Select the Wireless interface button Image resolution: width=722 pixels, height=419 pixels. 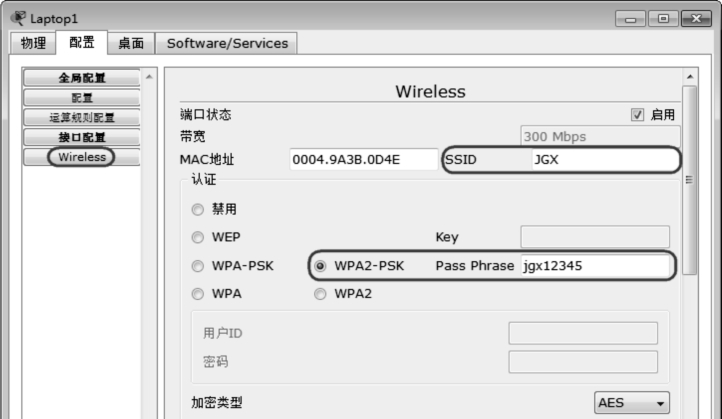pos(82,157)
